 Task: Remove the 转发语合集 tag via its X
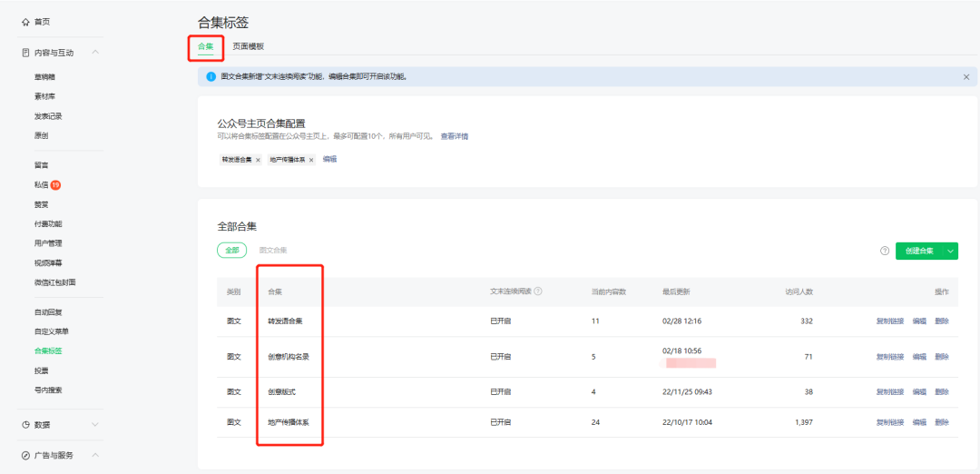(x=258, y=160)
